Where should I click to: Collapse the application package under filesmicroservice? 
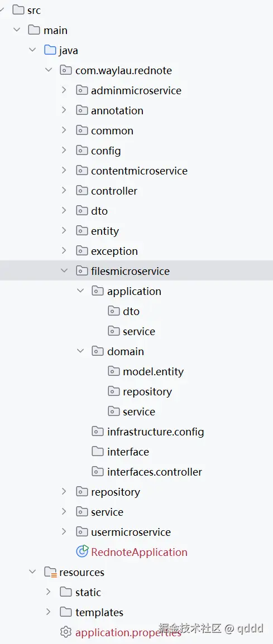pos(80,291)
